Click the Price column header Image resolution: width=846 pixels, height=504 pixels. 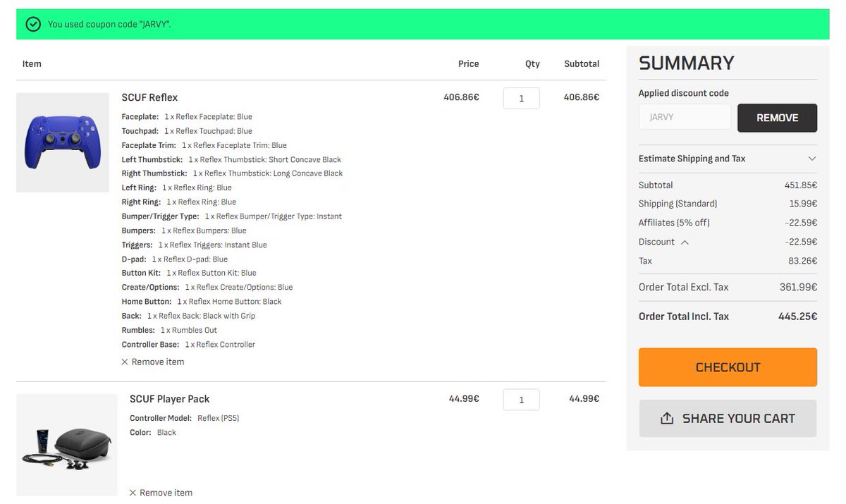tap(468, 63)
